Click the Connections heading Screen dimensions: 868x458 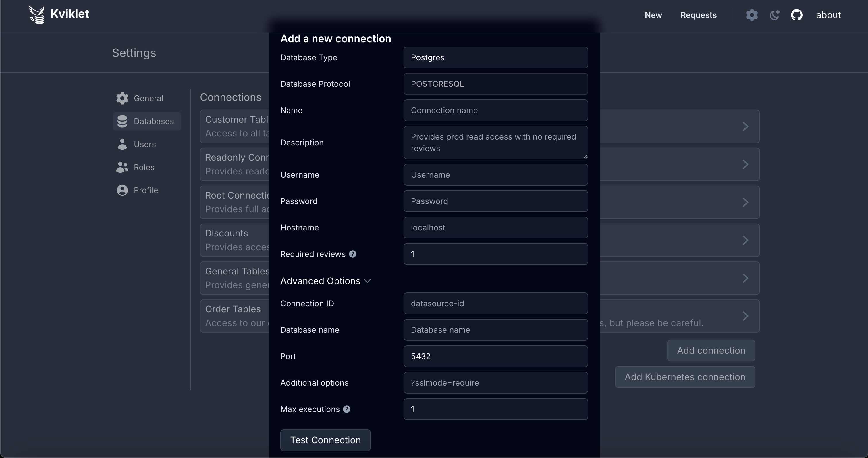point(230,97)
